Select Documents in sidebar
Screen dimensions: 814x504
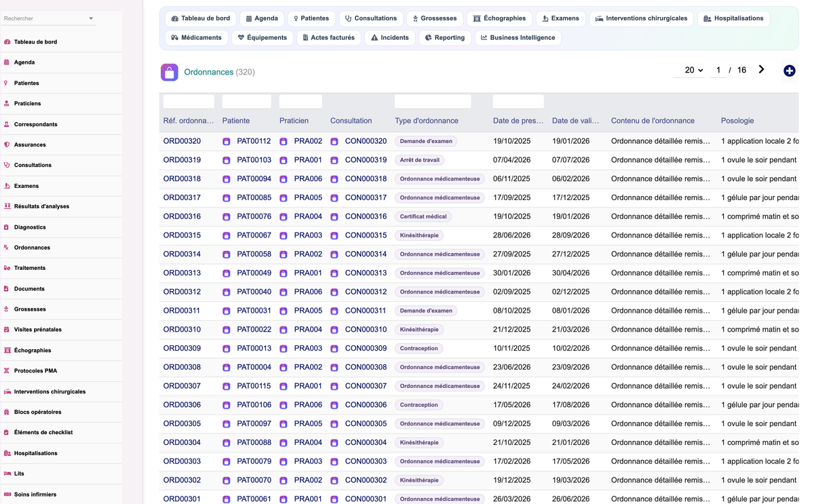(x=61, y=289)
